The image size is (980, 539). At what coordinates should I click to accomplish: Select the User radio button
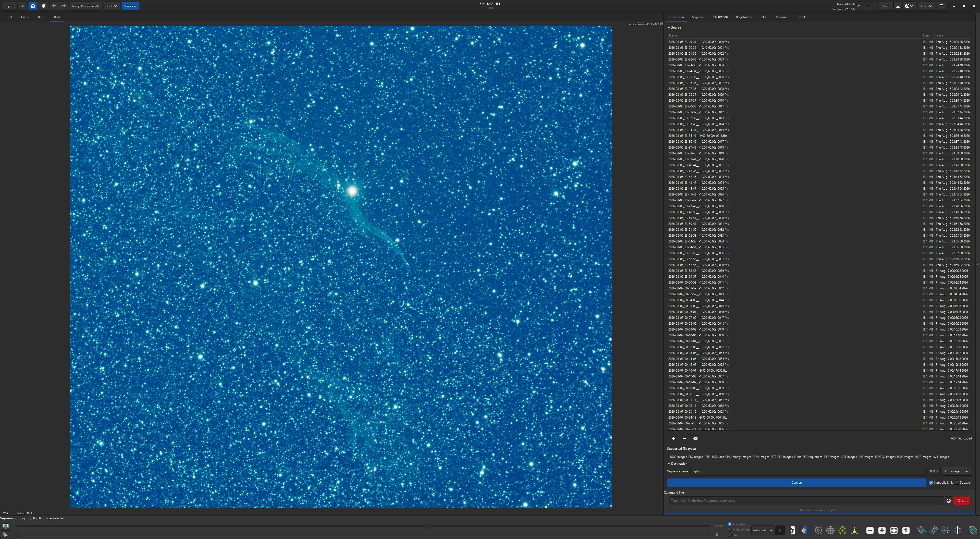click(x=730, y=535)
